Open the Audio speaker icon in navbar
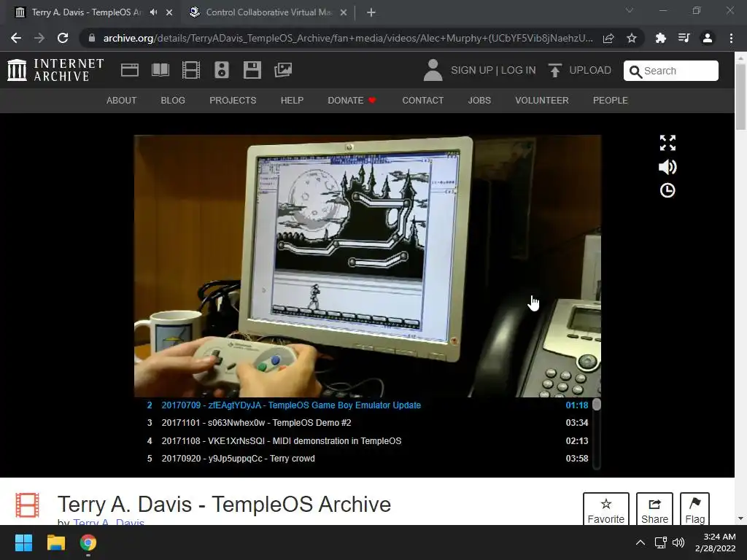The height and width of the screenshot is (560, 747). tap(222, 70)
